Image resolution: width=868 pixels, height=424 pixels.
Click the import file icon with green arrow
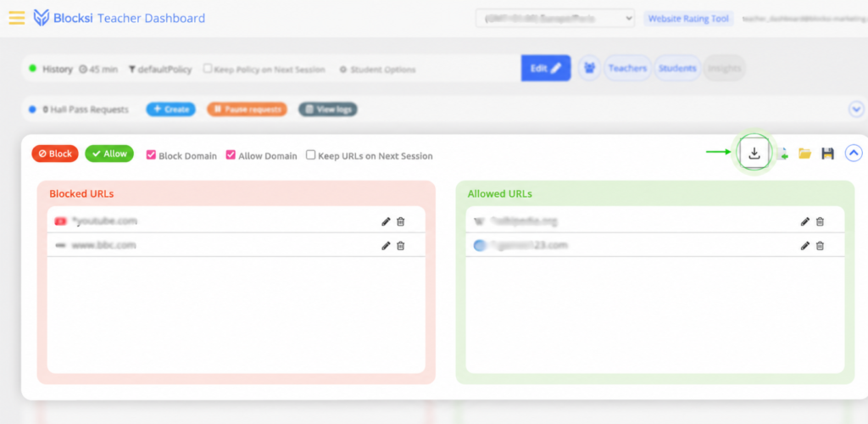pyautogui.click(x=782, y=153)
